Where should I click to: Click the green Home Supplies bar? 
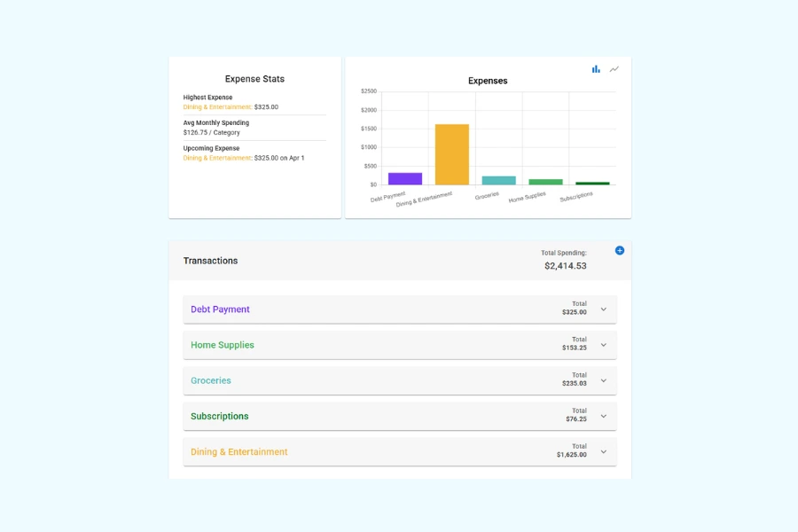tap(545, 182)
